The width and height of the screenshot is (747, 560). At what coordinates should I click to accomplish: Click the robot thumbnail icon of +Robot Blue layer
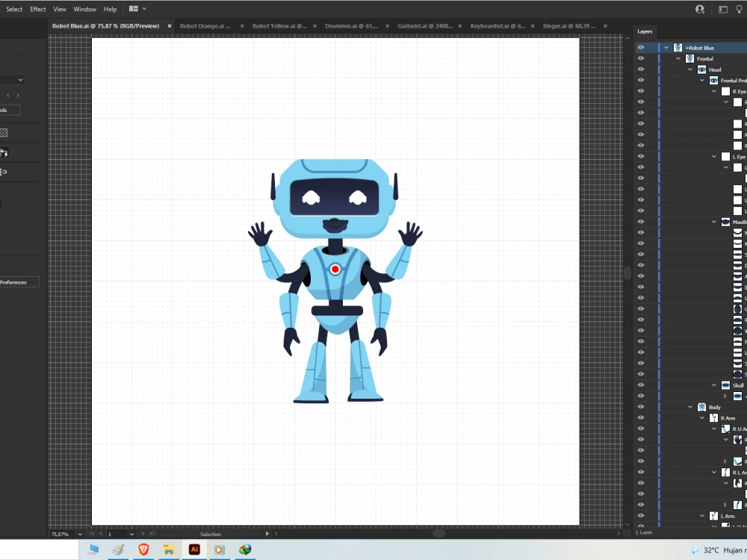678,47
